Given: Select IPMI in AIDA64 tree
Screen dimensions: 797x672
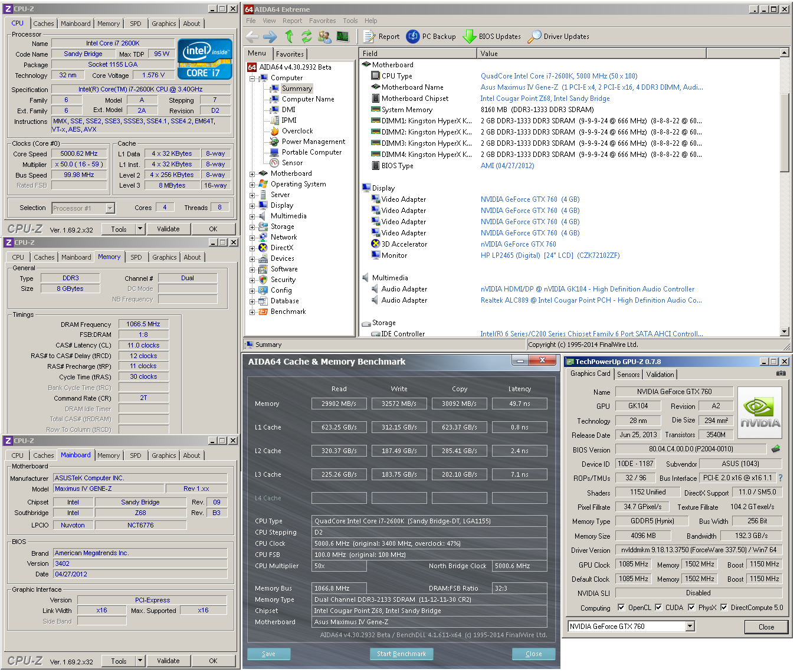Looking at the screenshot, I should [289, 120].
